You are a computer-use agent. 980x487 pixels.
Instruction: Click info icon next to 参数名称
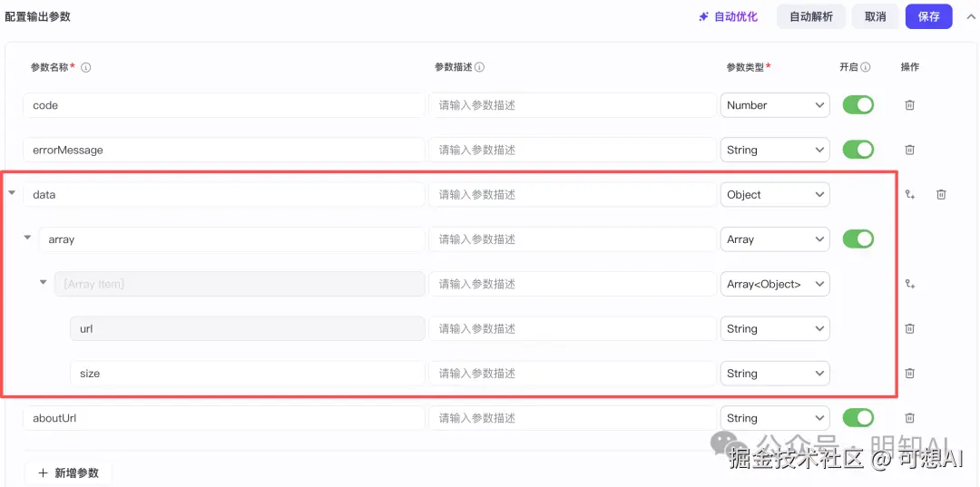[86, 67]
